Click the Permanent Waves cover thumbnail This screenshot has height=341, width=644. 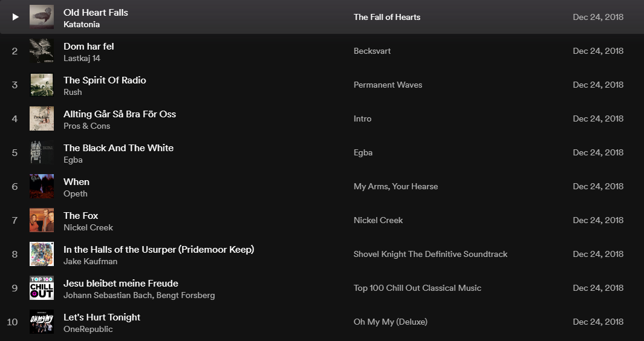[42, 85]
